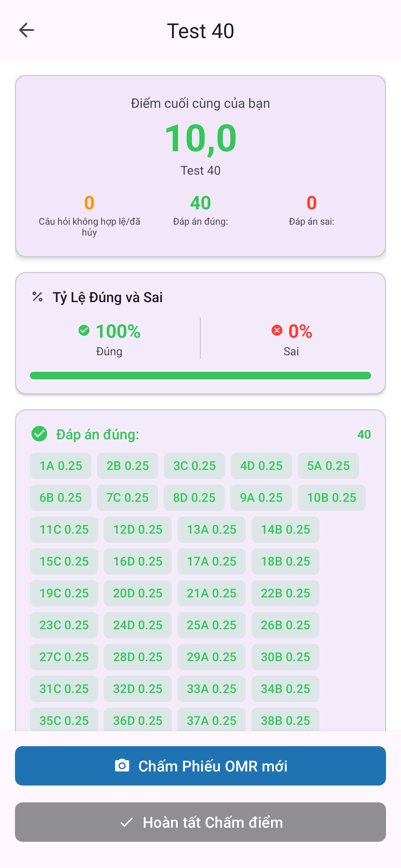Viewport: 401px width, 868px height.
Task: Tap the 20D 0.25 answer chip
Action: 138,593
